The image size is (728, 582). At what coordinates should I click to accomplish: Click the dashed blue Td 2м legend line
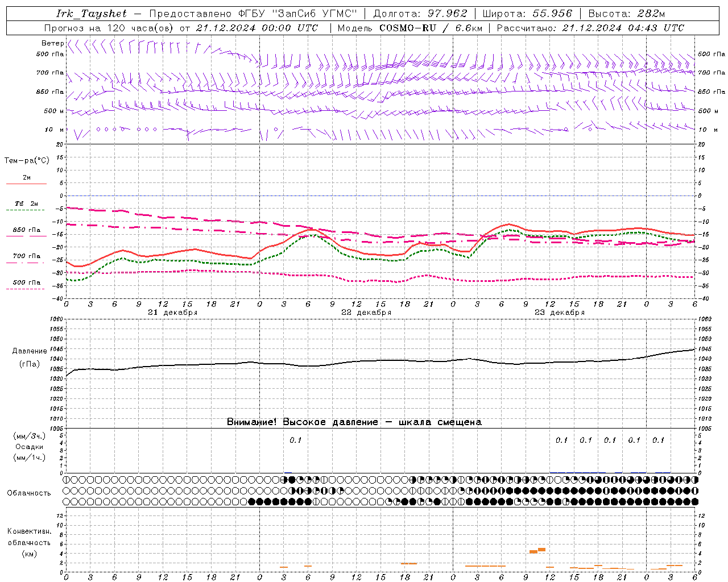[x=26, y=210]
